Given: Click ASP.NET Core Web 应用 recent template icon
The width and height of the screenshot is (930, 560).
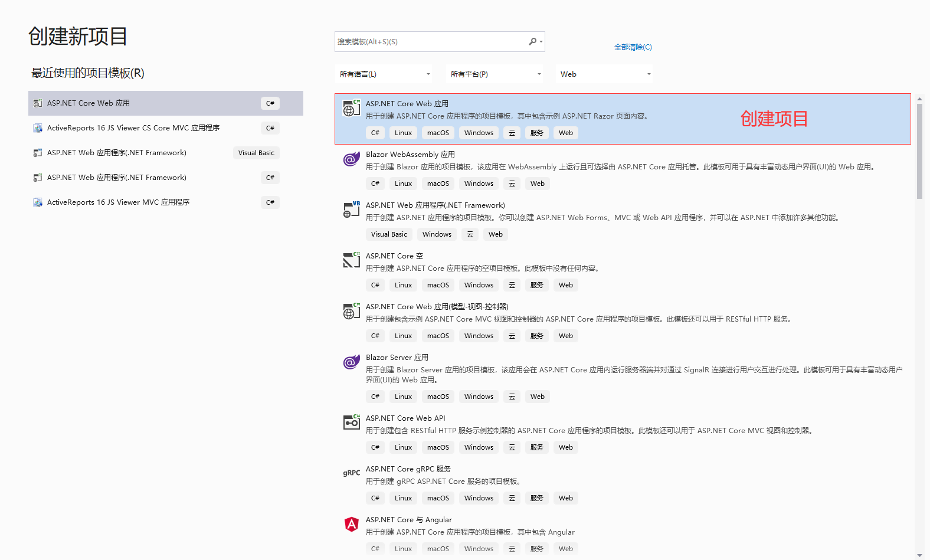Looking at the screenshot, I should tap(38, 103).
